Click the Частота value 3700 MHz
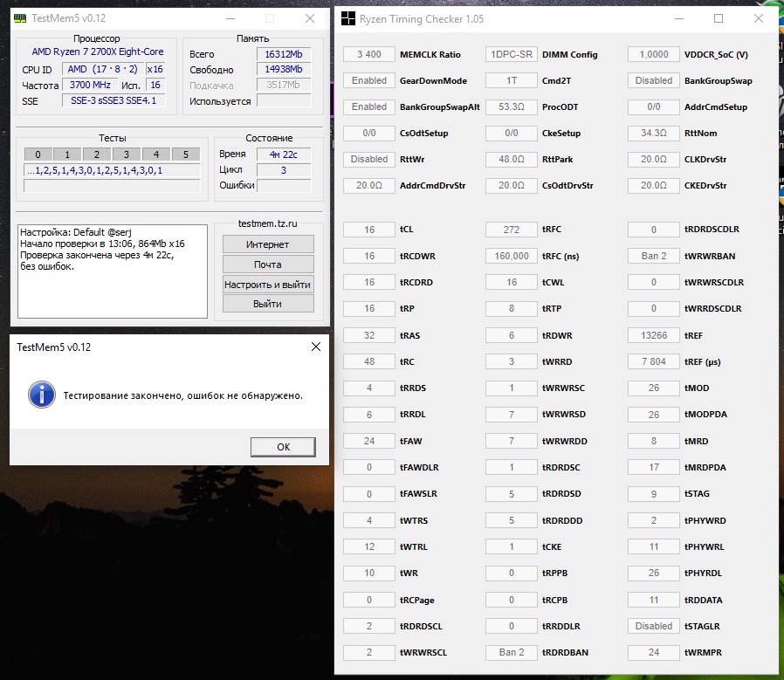The height and width of the screenshot is (680, 784). pos(90,85)
